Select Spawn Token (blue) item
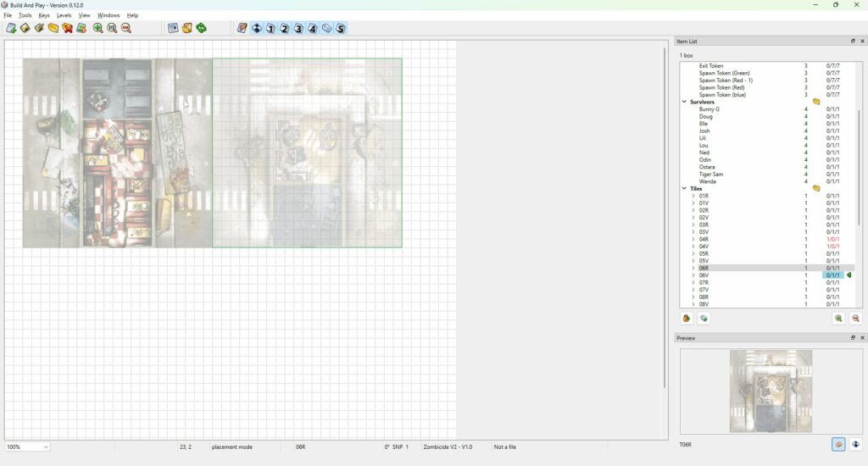This screenshot has height=466, width=868. click(722, 95)
